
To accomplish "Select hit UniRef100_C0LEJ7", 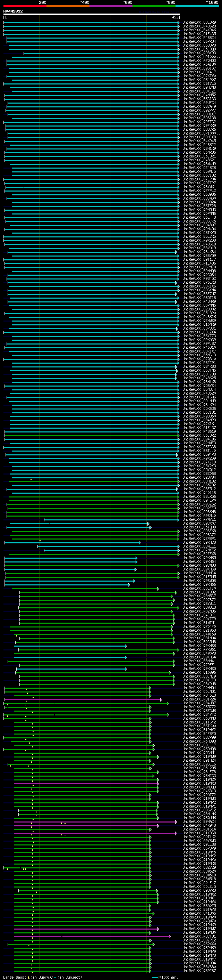I will pyautogui.click(x=199, y=884).
